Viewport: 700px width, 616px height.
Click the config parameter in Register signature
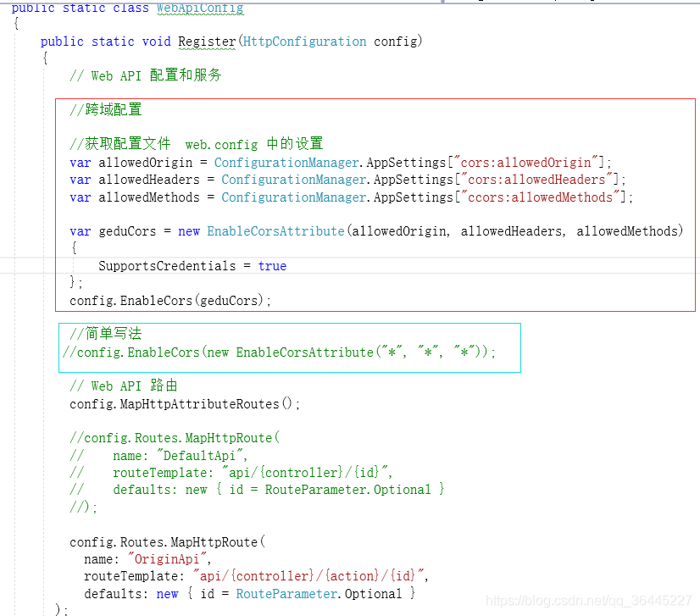tap(396, 41)
